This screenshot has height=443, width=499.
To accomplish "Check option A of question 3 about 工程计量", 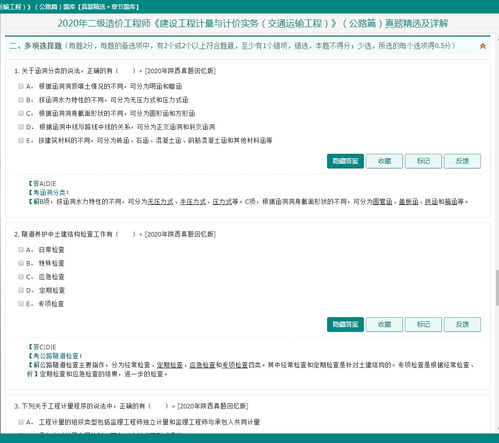I will coord(21,422).
